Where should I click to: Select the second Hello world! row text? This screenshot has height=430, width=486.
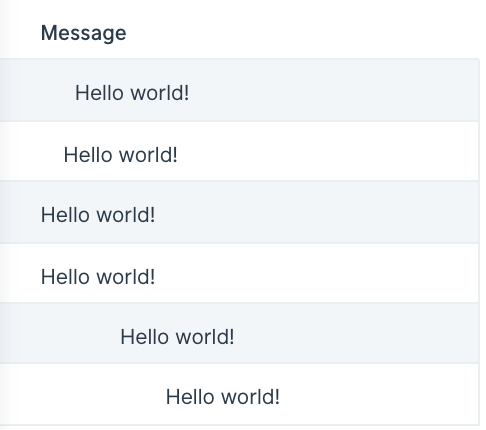click(121, 155)
